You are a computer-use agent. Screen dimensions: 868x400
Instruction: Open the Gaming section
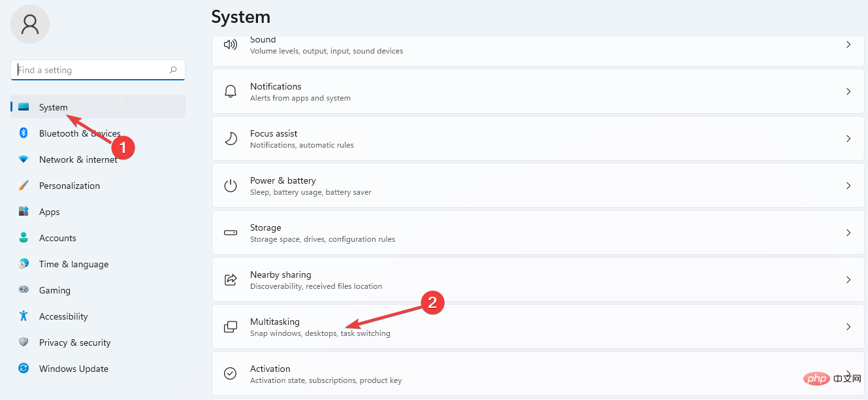click(x=54, y=290)
